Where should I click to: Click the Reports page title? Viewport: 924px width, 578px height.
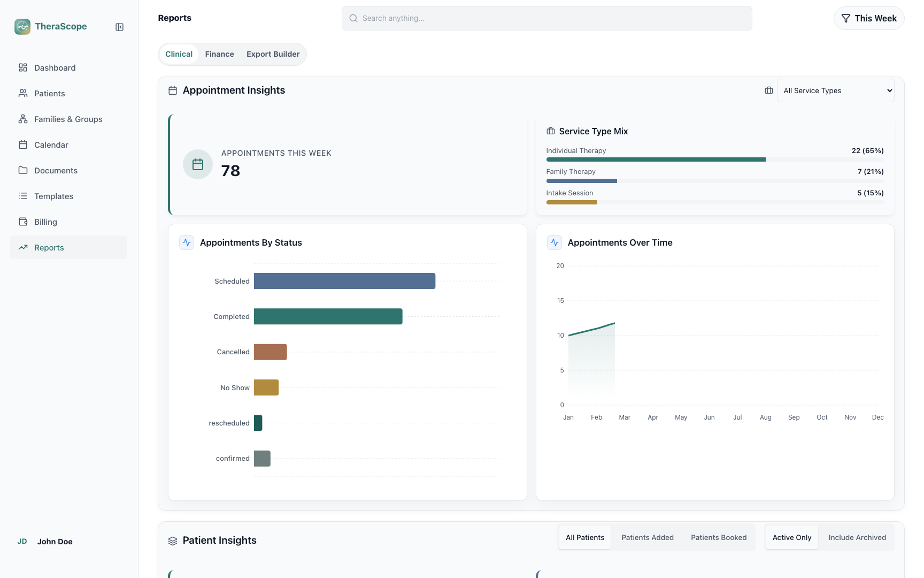pyautogui.click(x=174, y=18)
